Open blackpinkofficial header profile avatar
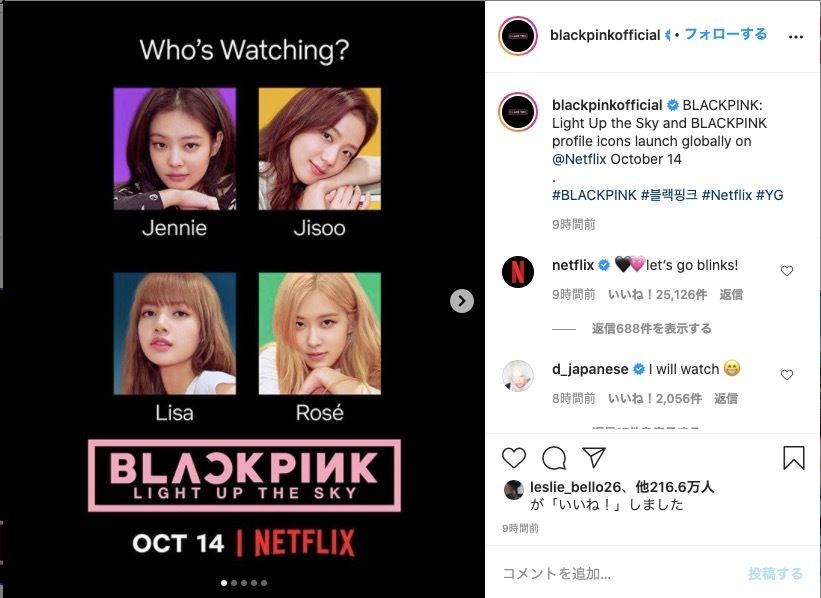 [518, 36]
